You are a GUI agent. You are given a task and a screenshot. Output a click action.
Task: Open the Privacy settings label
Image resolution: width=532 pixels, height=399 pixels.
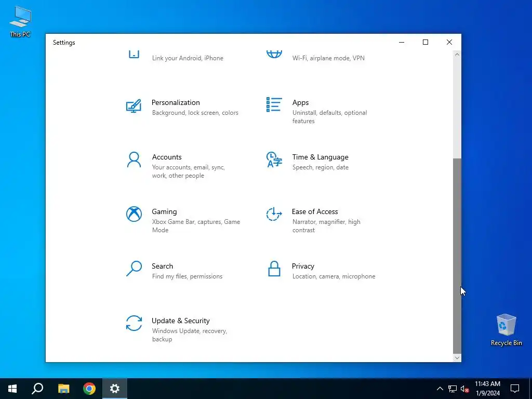click(x=303, y=267)
